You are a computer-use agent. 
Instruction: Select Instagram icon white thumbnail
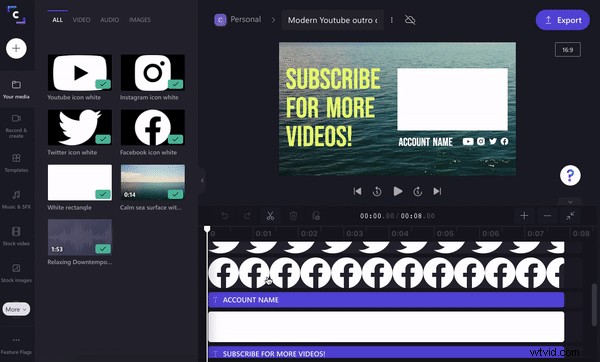153,72
